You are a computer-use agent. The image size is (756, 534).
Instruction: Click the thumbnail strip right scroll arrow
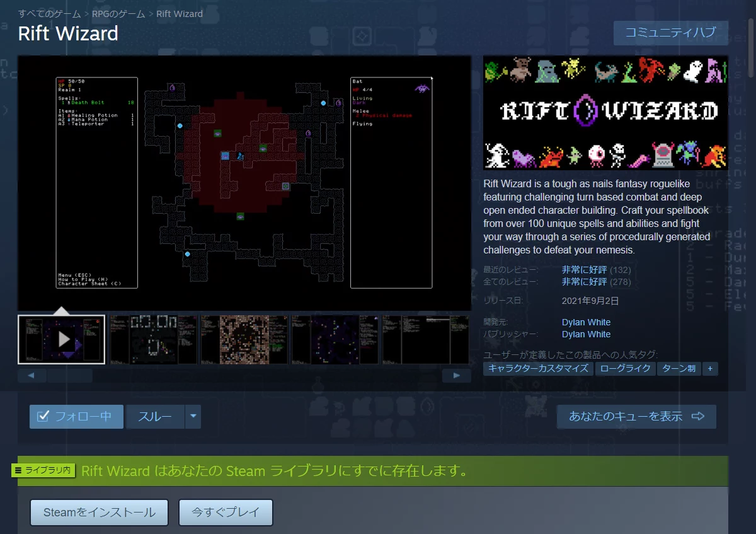point(457,376)
